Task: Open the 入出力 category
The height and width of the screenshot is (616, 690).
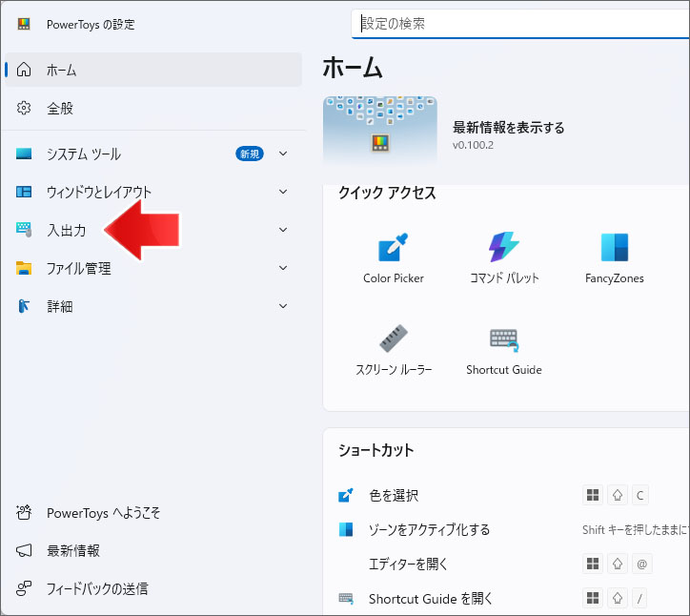Action: click(153, 230)
